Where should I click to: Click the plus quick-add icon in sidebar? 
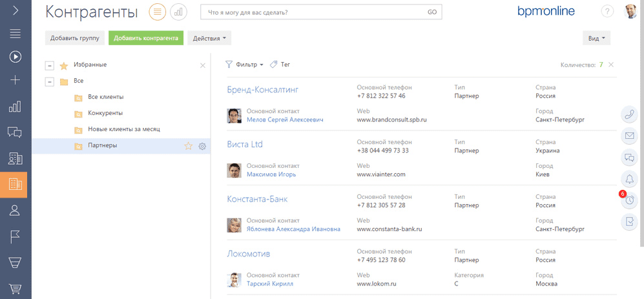pyautogui.click(x=16, y=79)
